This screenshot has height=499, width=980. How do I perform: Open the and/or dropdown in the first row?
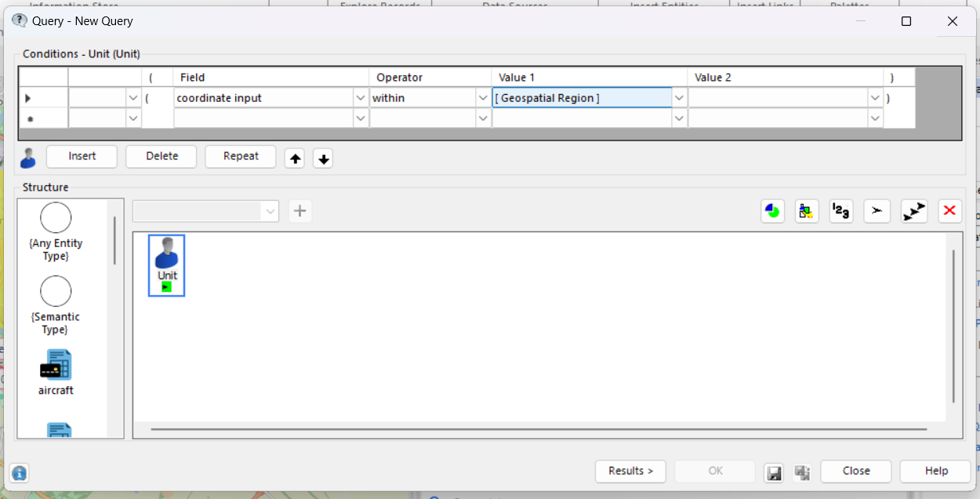[x=133, y=98]
